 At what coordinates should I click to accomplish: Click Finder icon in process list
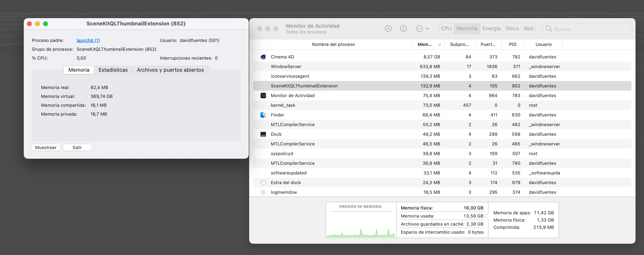pyautogui.click(x=263, y=115)
